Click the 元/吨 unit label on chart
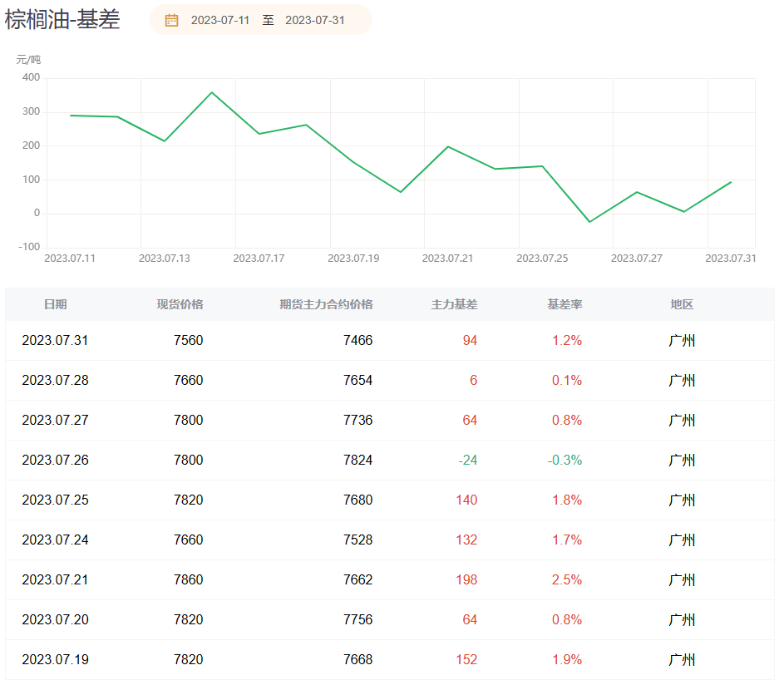This screenshot has height=680, width=784. (28, 60)
